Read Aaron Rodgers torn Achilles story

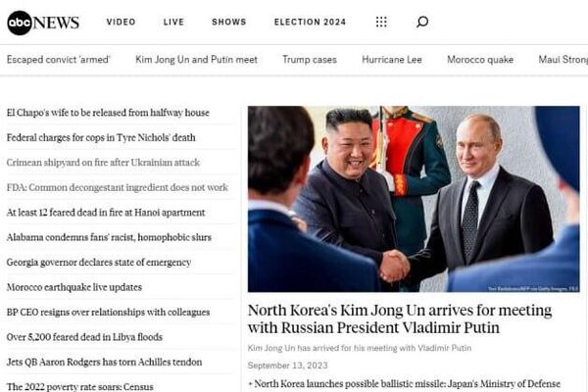[104, 362]
